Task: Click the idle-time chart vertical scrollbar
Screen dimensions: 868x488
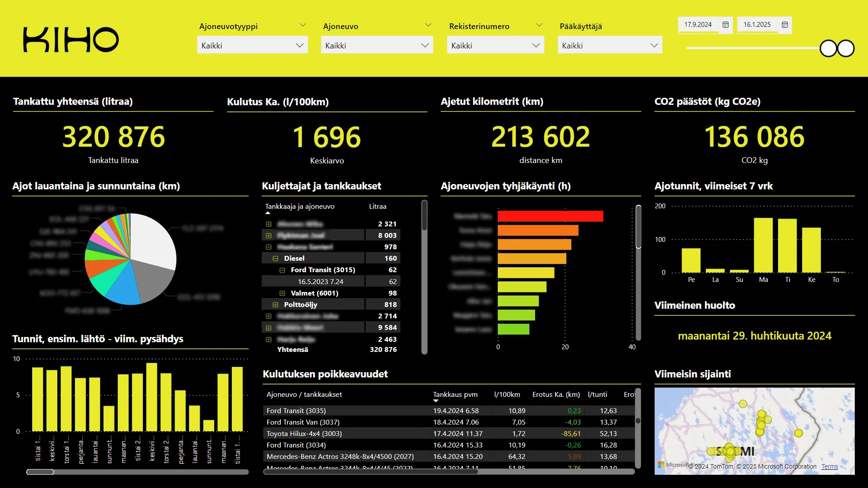Action: pyautogui.click(x=638, y=273)
